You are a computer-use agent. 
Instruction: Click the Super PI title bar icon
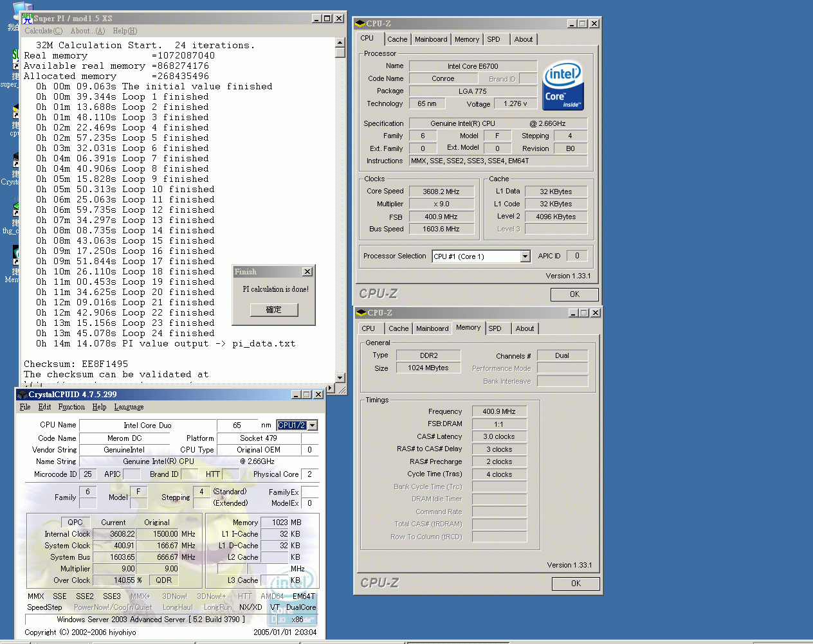(27, 19)
